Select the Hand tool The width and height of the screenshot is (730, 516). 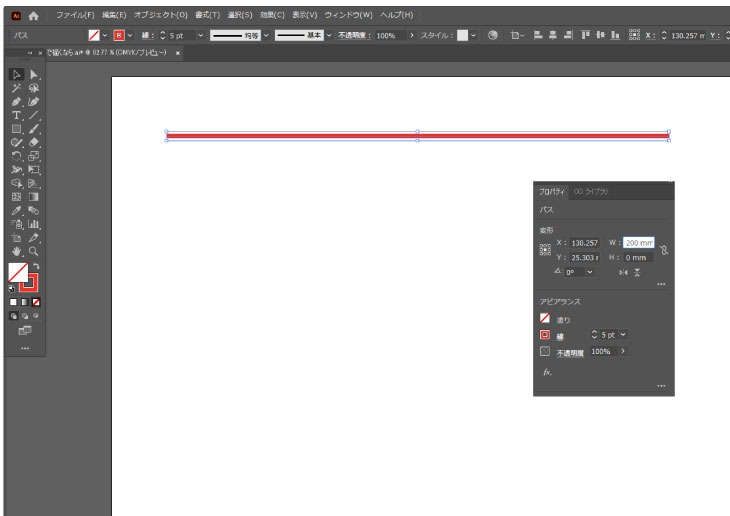click(17, 252)
